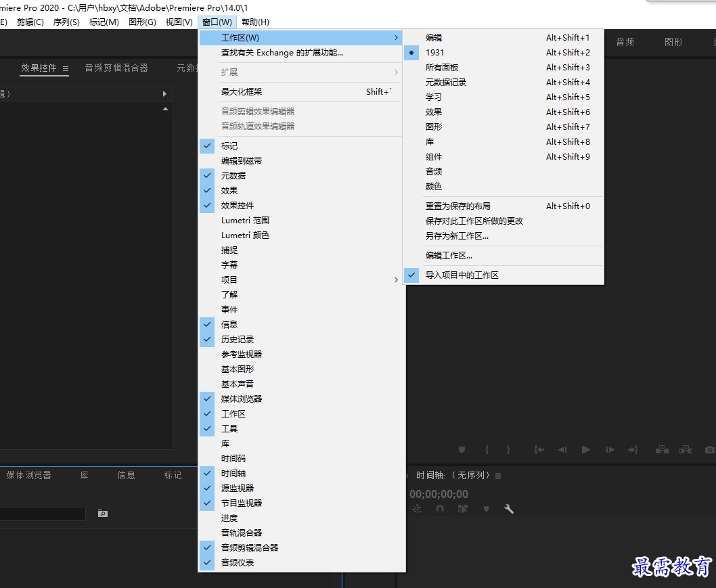Play the program monitor

coord(586,450)
